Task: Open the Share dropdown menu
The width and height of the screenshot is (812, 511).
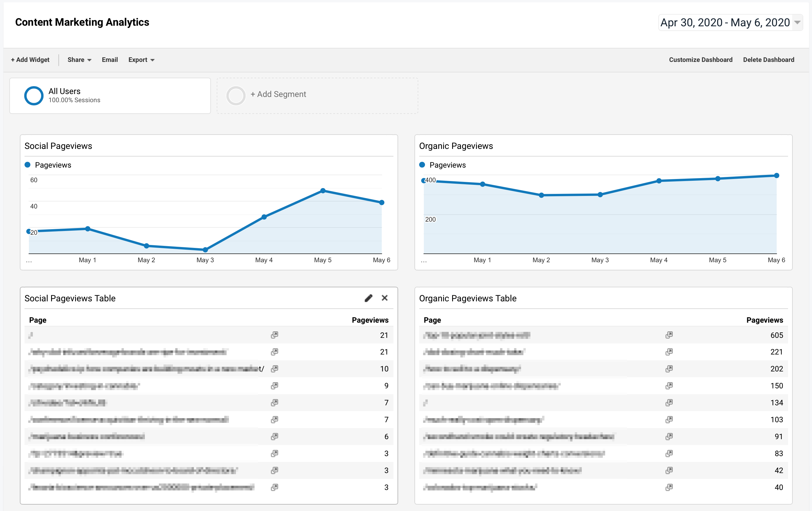Action: point(78,60)
